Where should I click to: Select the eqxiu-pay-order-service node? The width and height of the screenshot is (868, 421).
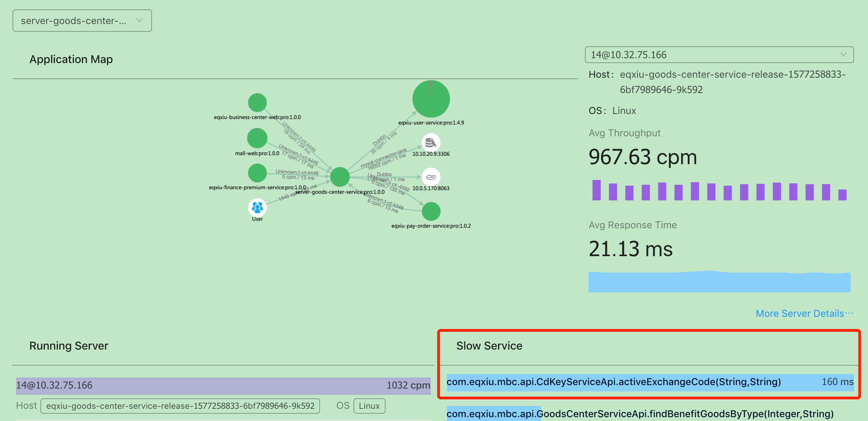tap(431, 211)
